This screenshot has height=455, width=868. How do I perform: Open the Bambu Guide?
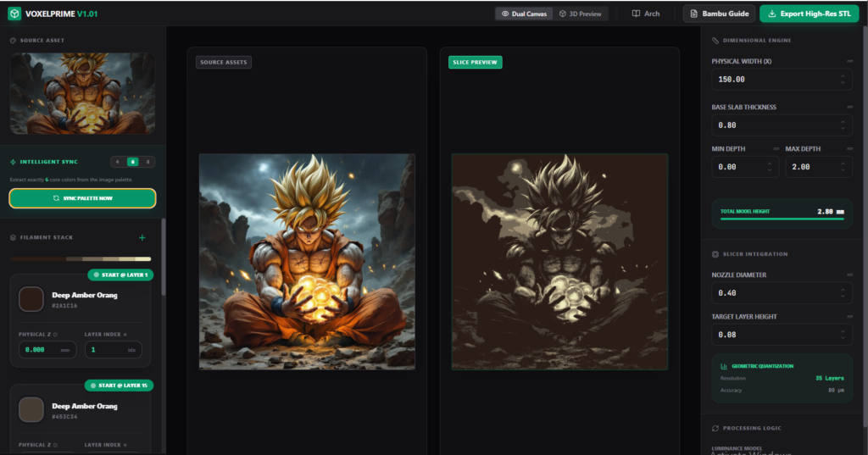(x=720, y=14)
